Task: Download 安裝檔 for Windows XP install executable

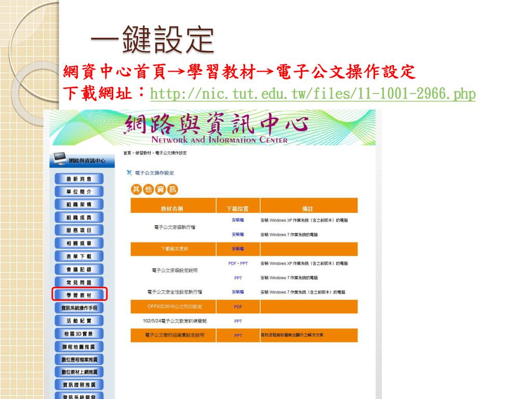Action: click(238, 220)
